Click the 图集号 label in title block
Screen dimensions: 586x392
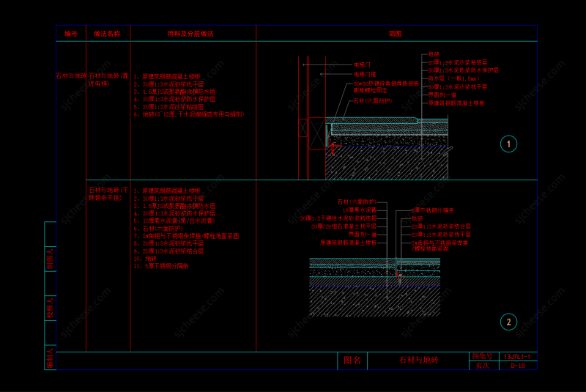tap(483, 356)
